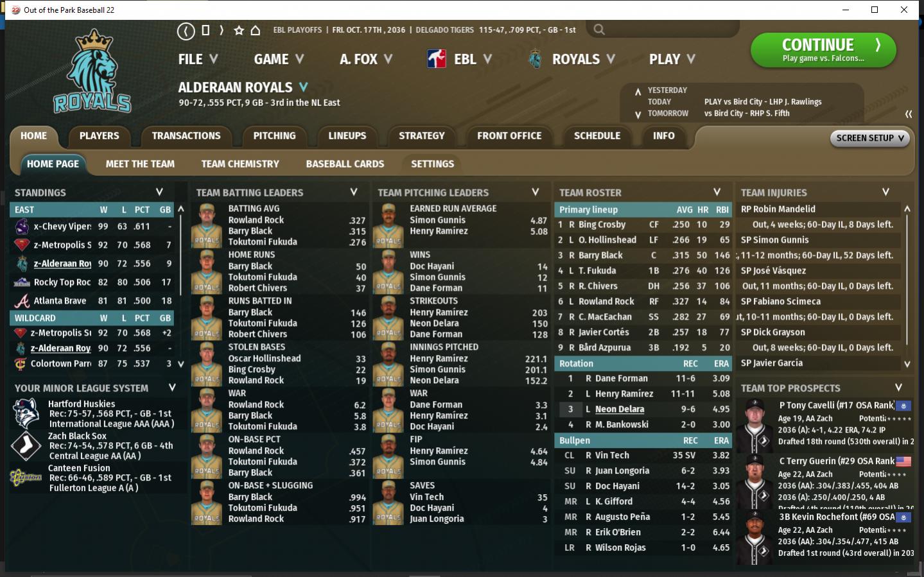Go back using the circled back arrow
The width and height of the screenshot is (924, 577).
click(186, 30)
